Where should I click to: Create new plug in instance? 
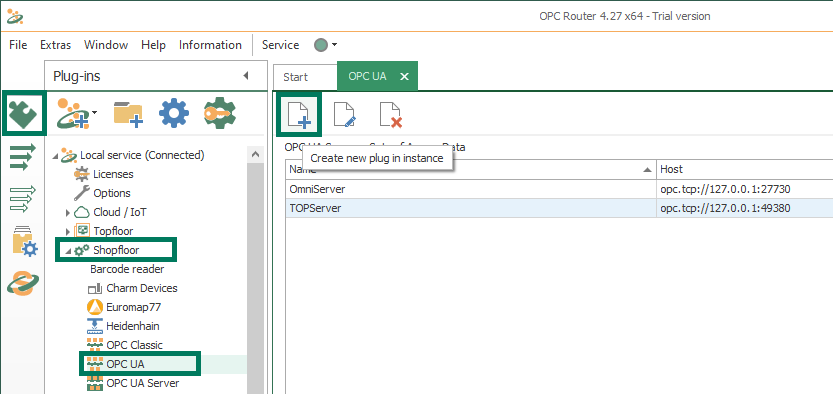[299, 114]
